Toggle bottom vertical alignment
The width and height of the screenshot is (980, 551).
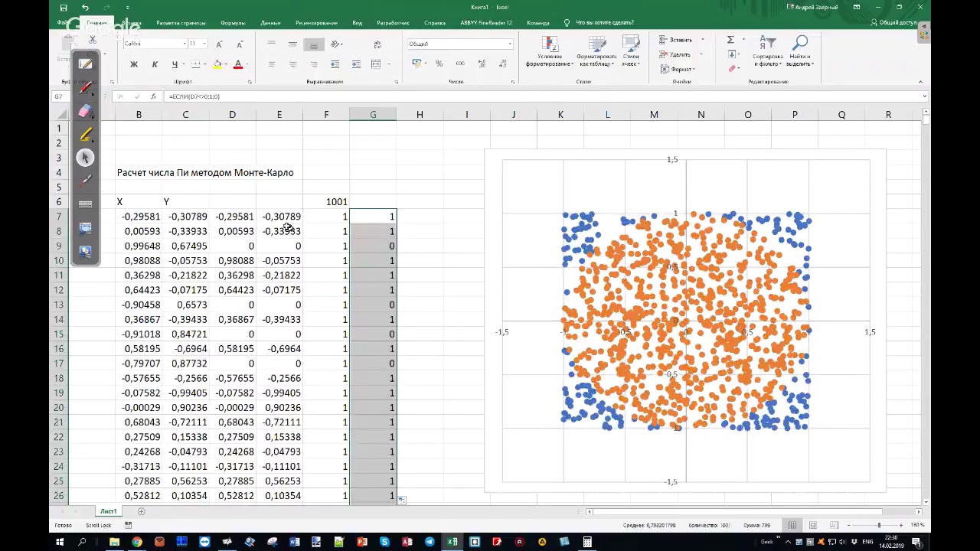click(313, 44)
